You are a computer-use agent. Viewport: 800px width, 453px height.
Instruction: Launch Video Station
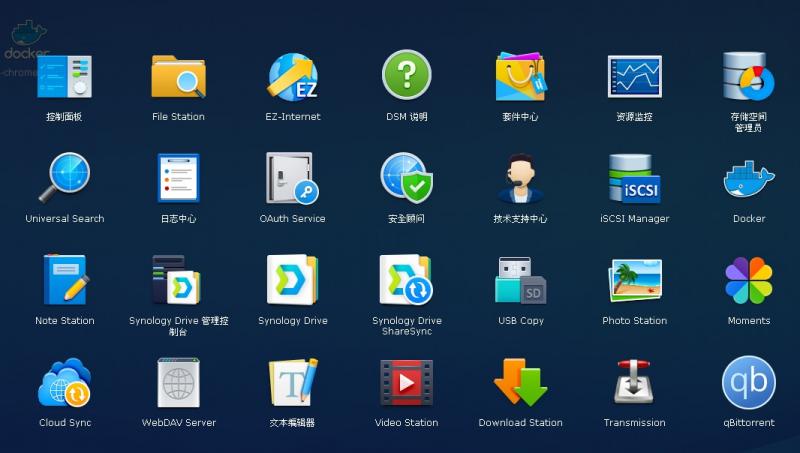407,382
